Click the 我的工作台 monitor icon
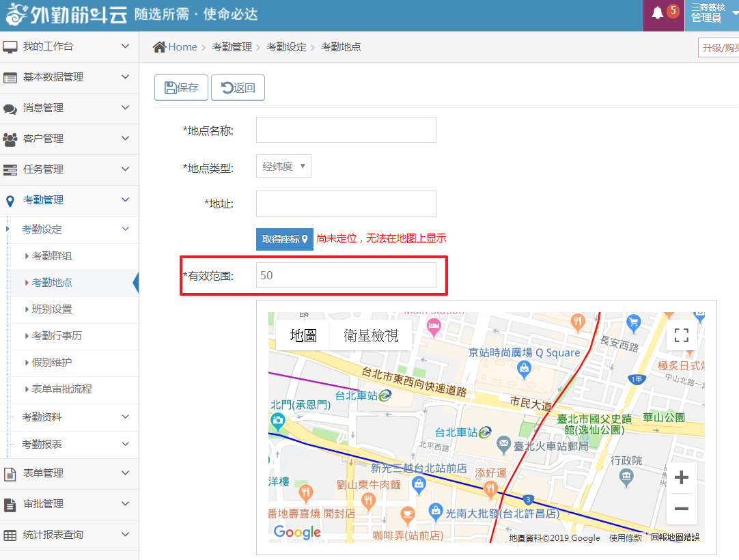 pos(10,46)
